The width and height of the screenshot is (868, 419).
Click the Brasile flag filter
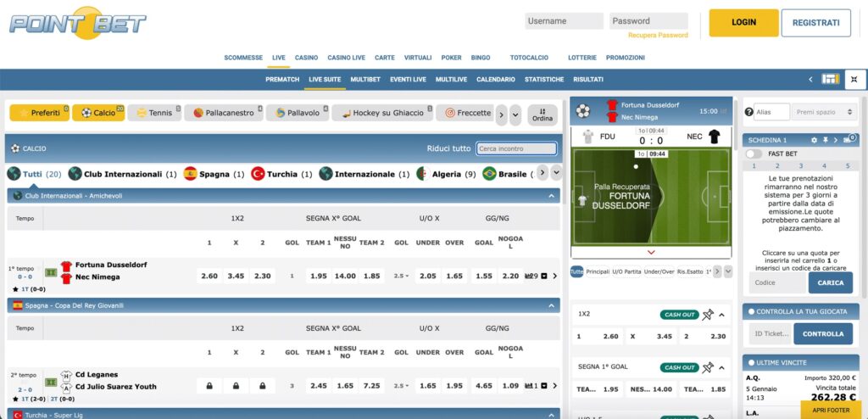click(x=489, y=174)
